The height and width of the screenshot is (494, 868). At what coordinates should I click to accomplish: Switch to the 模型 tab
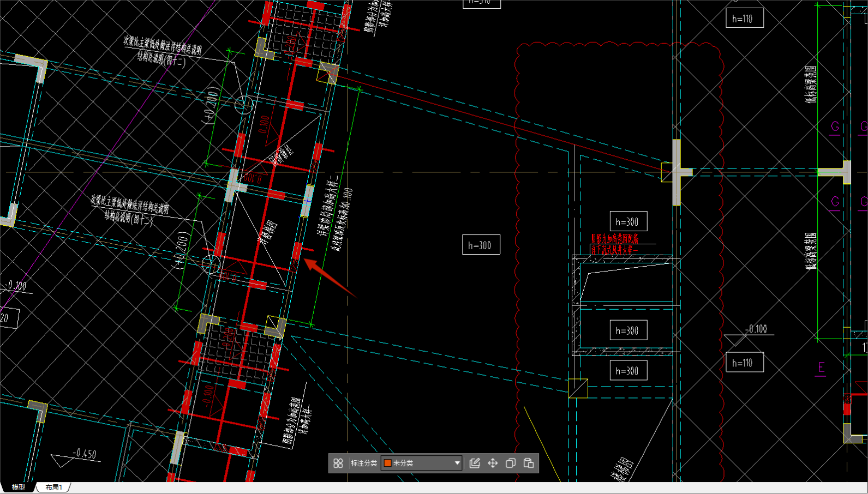tap(19, 487)
